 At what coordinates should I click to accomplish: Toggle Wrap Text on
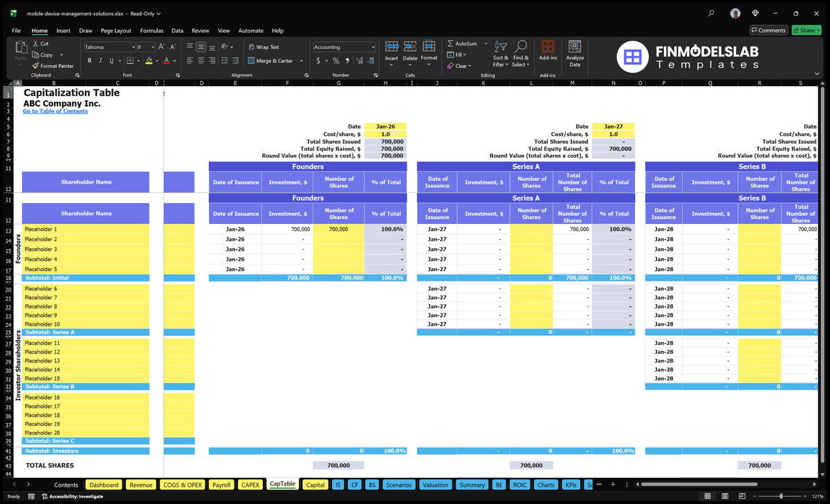coord(264,47)
